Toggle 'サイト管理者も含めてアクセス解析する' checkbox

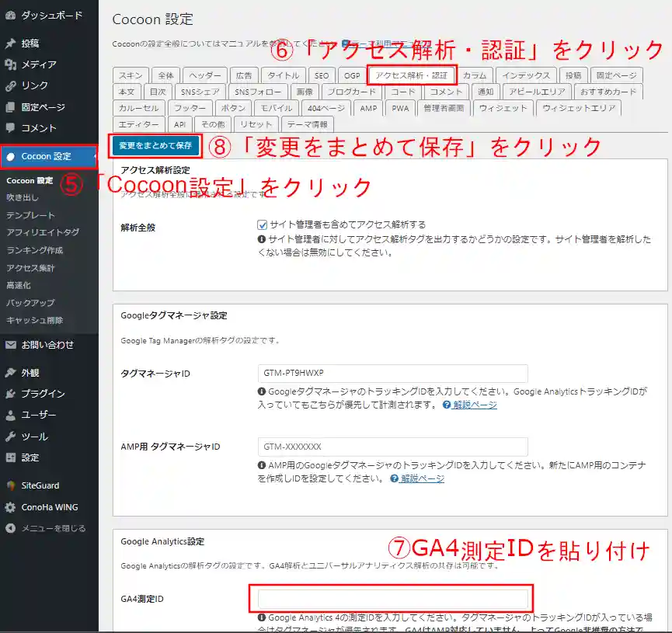click(x=263, y=224)
